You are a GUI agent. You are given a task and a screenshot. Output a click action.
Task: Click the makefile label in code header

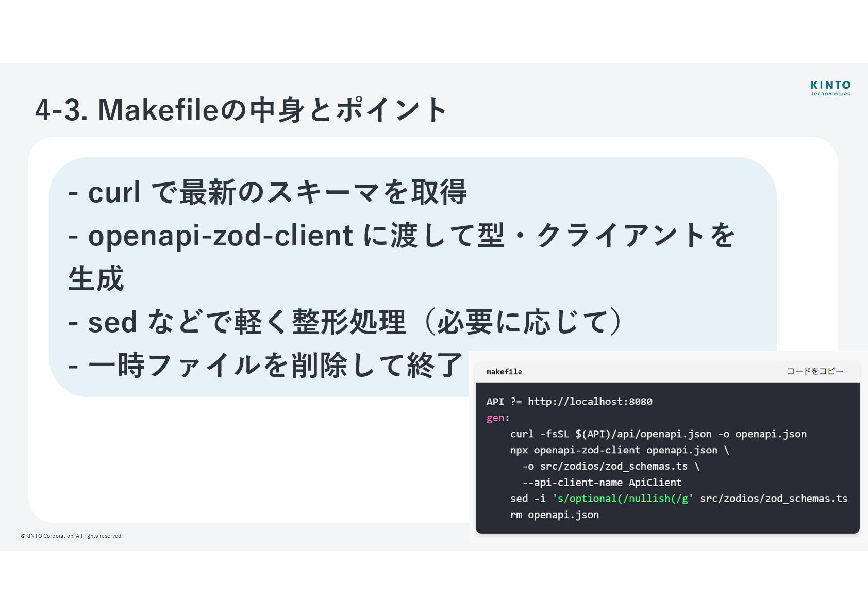pos(504,372)
